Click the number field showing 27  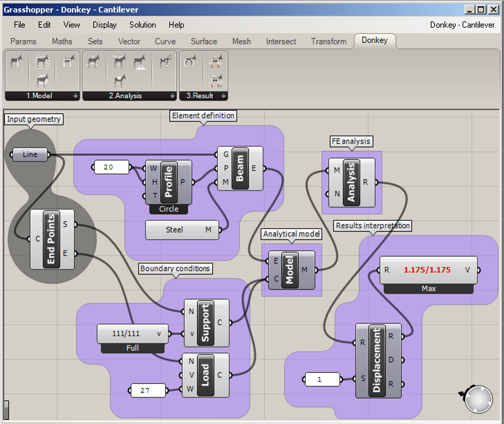click(x=148, y=390)
